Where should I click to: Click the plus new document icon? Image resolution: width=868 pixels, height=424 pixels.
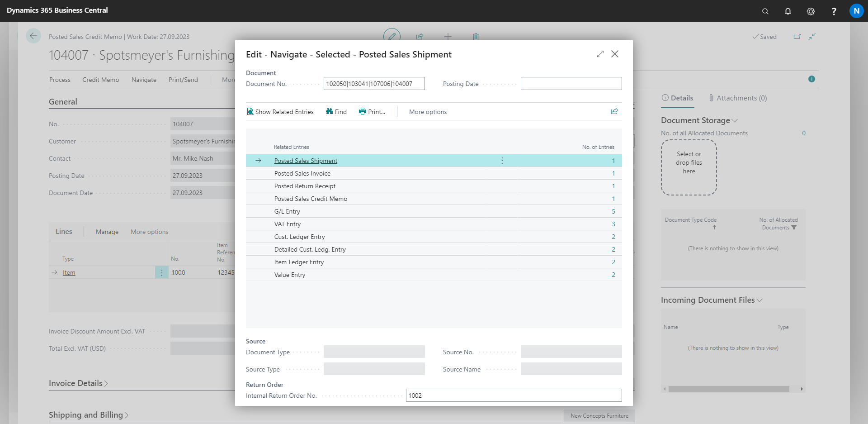point(448,36)
